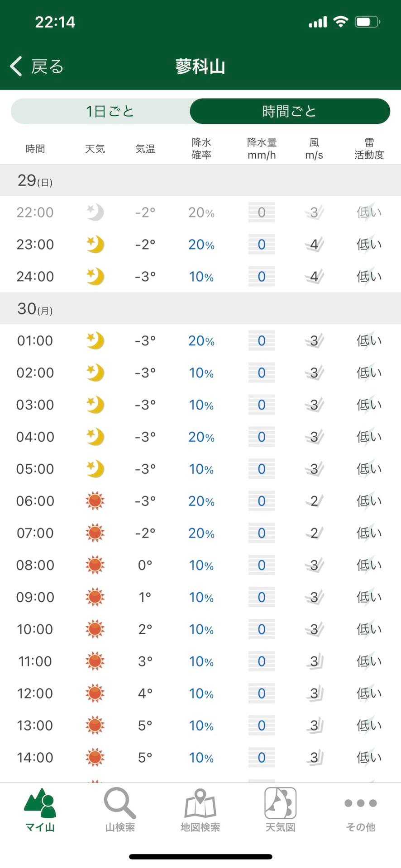Select the 29(日) date header
401x868 pixels.
35,181
